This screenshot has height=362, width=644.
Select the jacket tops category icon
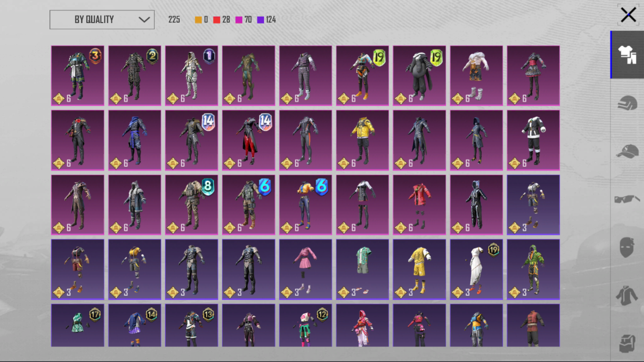tap(627, 295)
